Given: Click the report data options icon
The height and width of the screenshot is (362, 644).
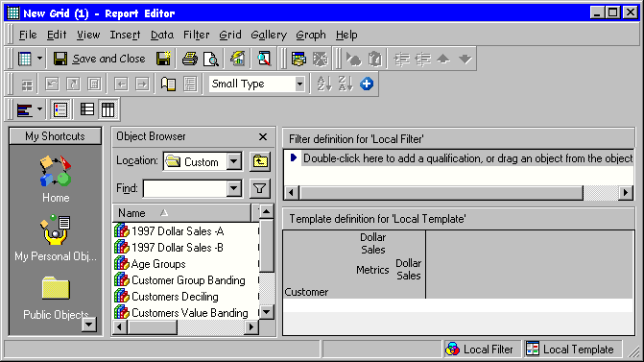Looking at the screenshot, I should pos(298,59).
